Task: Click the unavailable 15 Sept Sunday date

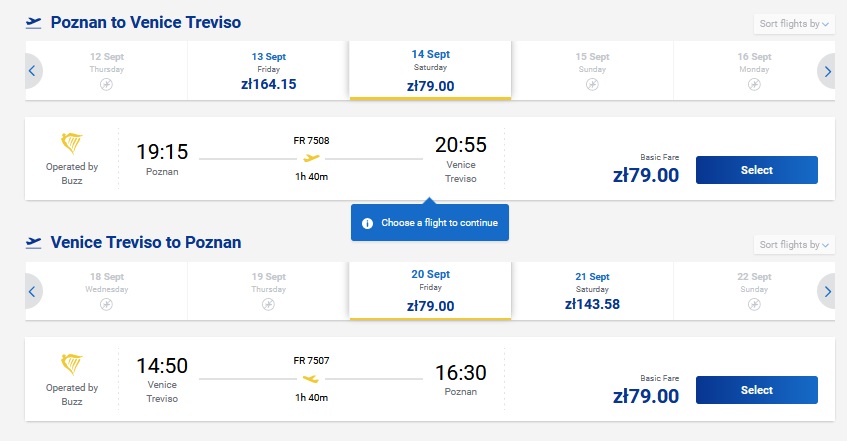Action: coord(592,71)
